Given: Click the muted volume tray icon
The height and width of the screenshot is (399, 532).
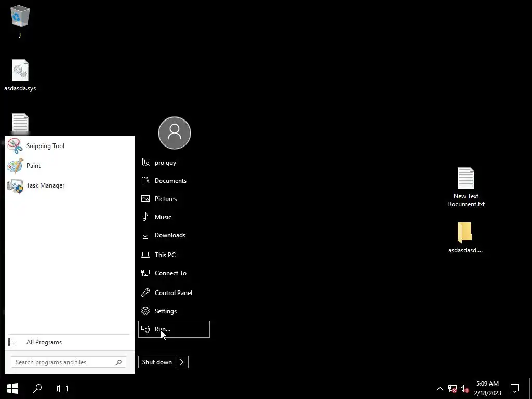Looking at the screenshot, I should (x=465, y=389).
